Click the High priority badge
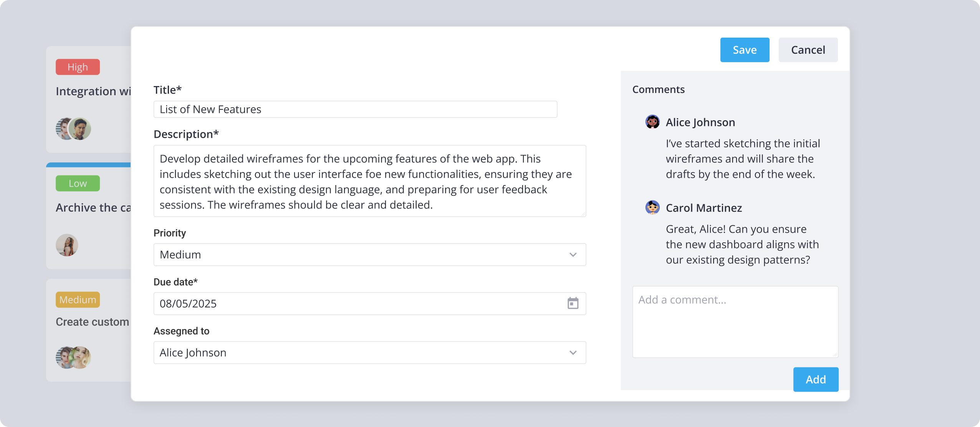Viewport: 980px width, 427px height. pyautogui.click(x=78, y=67)
